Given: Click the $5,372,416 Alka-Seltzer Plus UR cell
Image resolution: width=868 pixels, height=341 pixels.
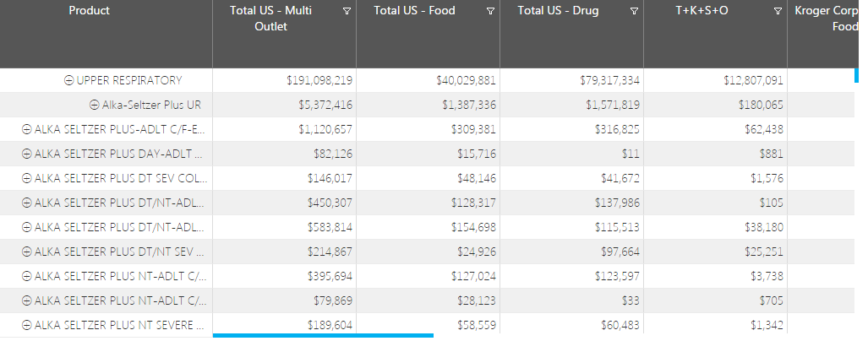Looking at the screenshot, I should [319, 106].
